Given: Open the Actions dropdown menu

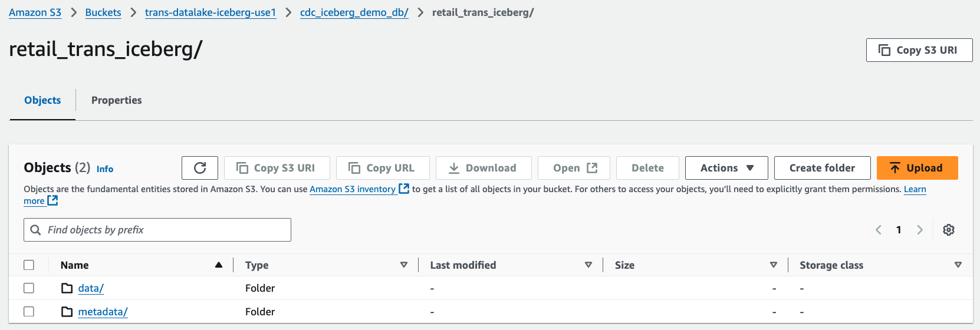Looking at the screenshot, I should pos(726,168).
